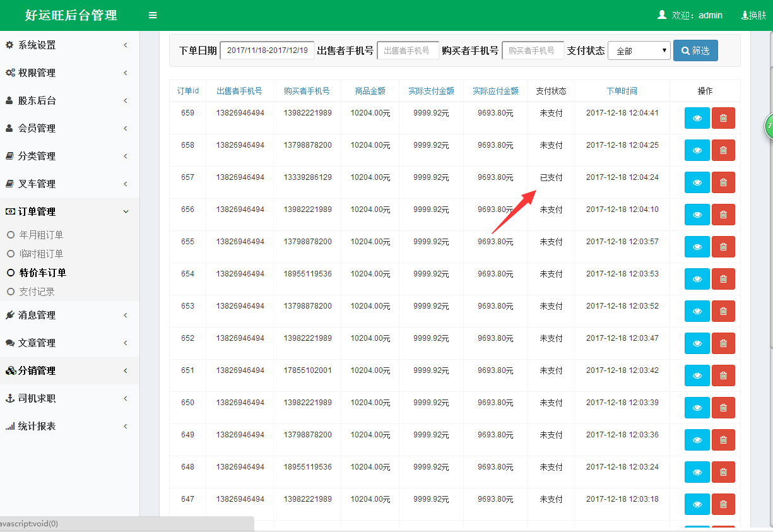Remove order 650 using the trash icon
773x532 pixels.
[723, 408]
